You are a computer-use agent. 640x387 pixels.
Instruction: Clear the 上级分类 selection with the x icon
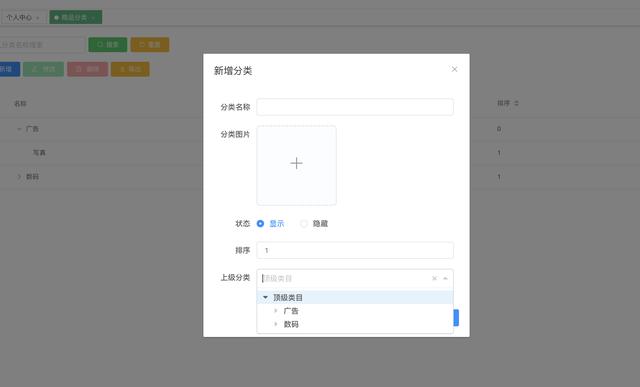coord(434,278)
